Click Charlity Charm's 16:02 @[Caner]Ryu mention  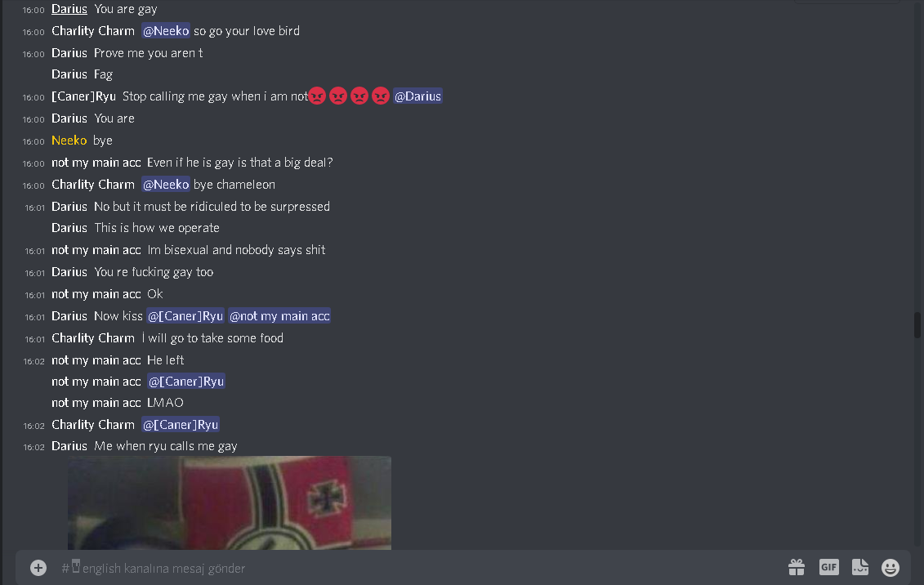[x=181, y=424]
